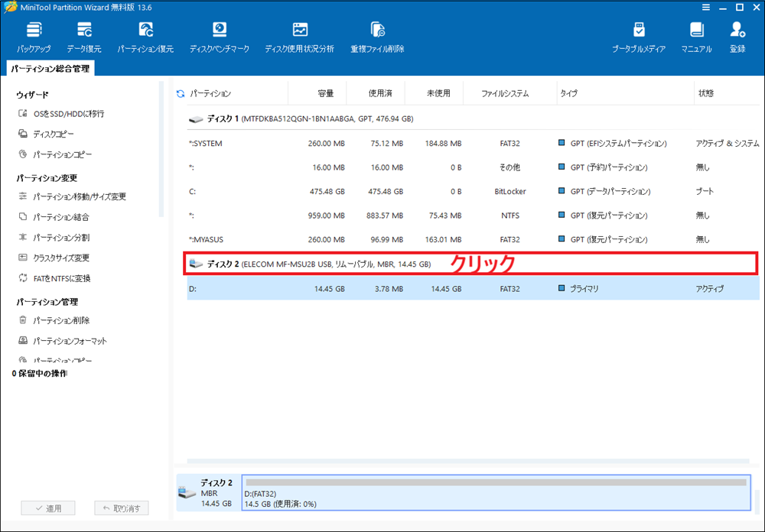Open the hamburger menu in title bar
Screen dimensions: 765x532
(x=706, y=8)
